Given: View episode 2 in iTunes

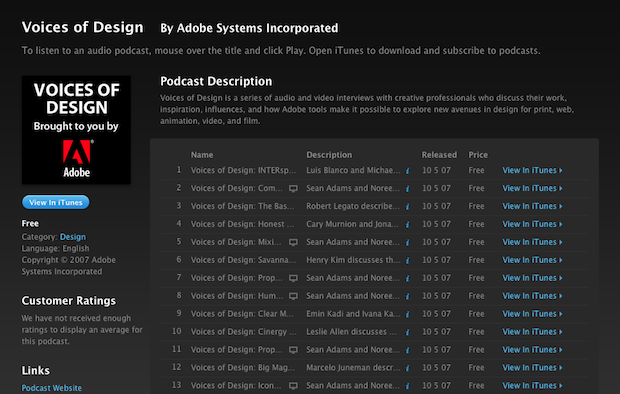Looking at the screenshot, I should coord(532,188).
